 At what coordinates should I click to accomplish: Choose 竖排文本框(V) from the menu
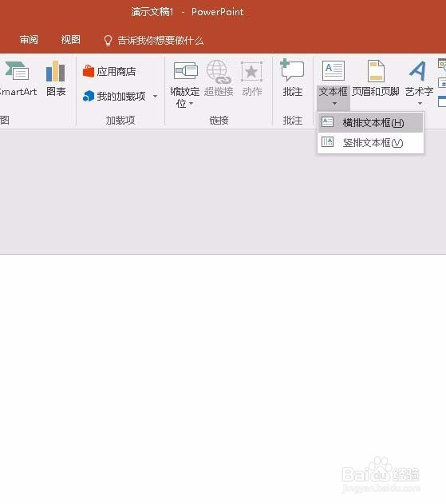pos(370,142)
